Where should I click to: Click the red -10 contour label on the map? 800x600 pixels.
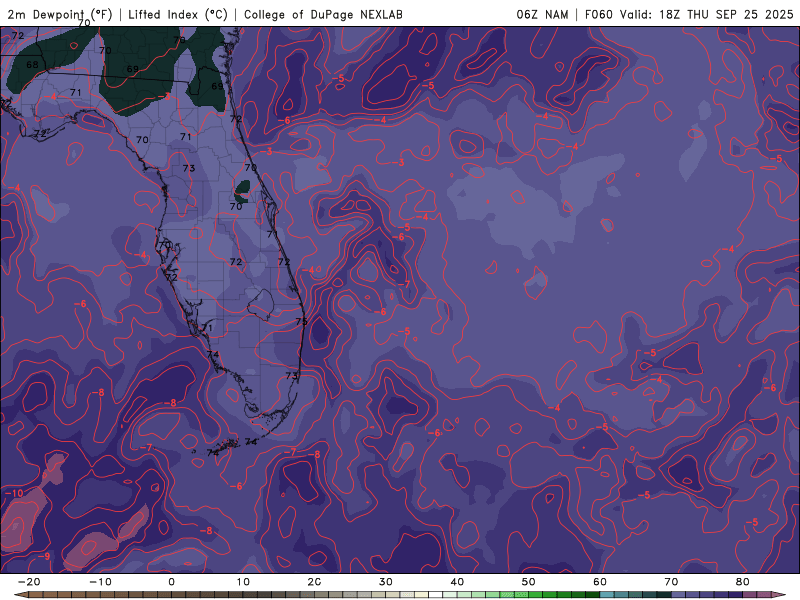[x=14, y=493]
